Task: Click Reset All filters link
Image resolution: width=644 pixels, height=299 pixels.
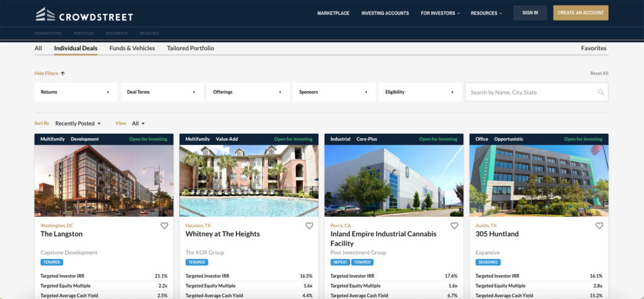Action: 599,73
